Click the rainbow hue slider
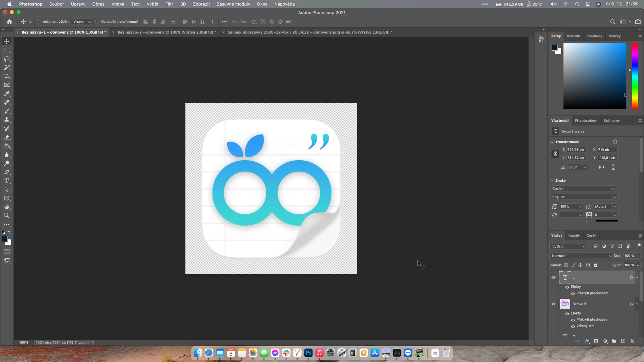Screen dimensions: 644x362 635,76
